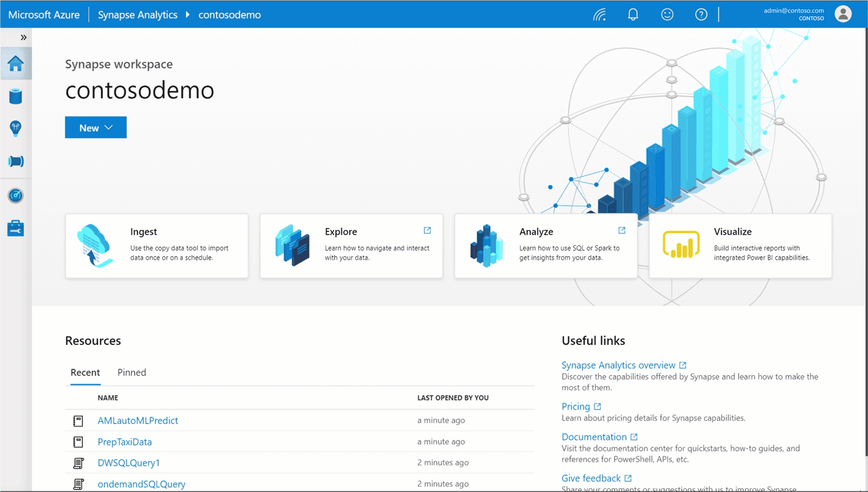
Task: Select the Recent tab
Action: coord(85,372)
